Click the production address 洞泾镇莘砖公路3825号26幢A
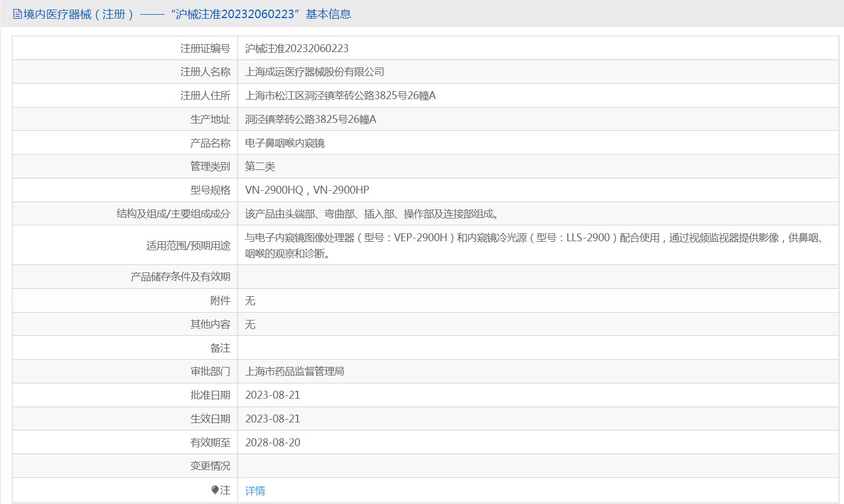This screenshot has width=844, height=504. [x=311, y=119]
